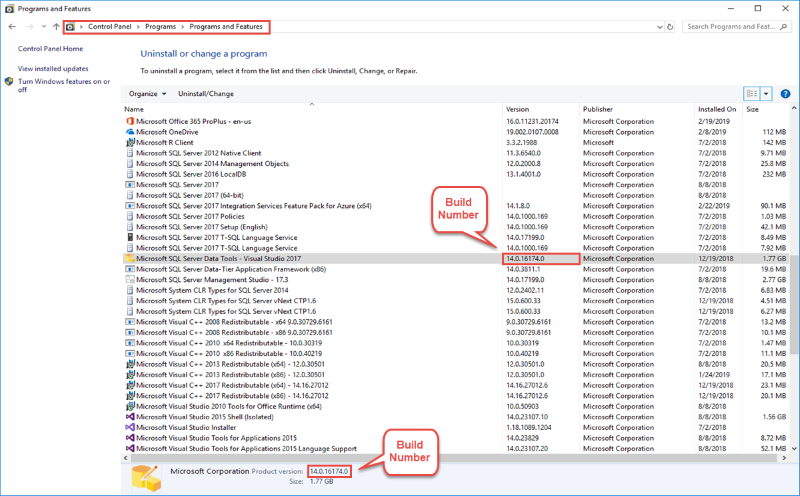
Task: Open Turn Windows features on or off
Action: (64, 85)
